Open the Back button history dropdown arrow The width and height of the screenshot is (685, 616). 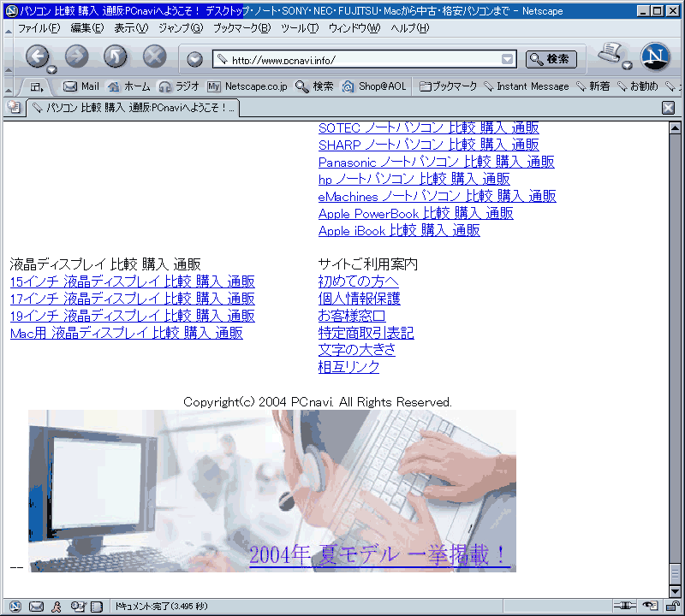point(52,69)
